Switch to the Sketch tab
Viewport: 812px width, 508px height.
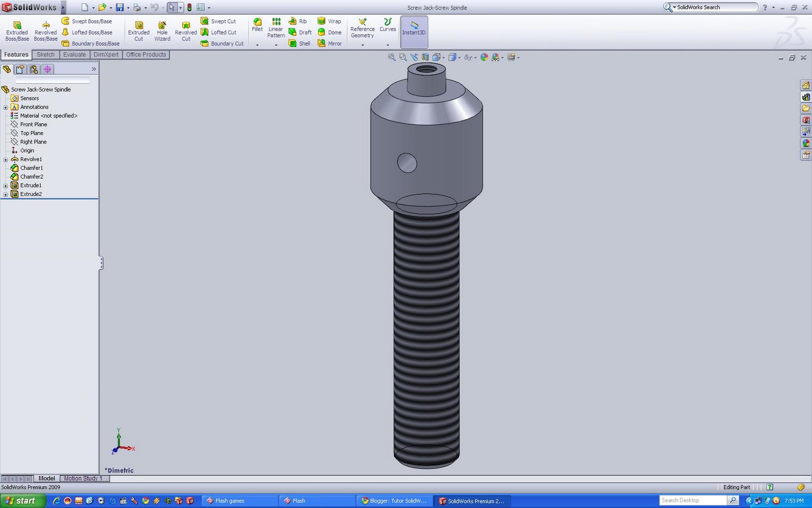click(x=45, y=54)
